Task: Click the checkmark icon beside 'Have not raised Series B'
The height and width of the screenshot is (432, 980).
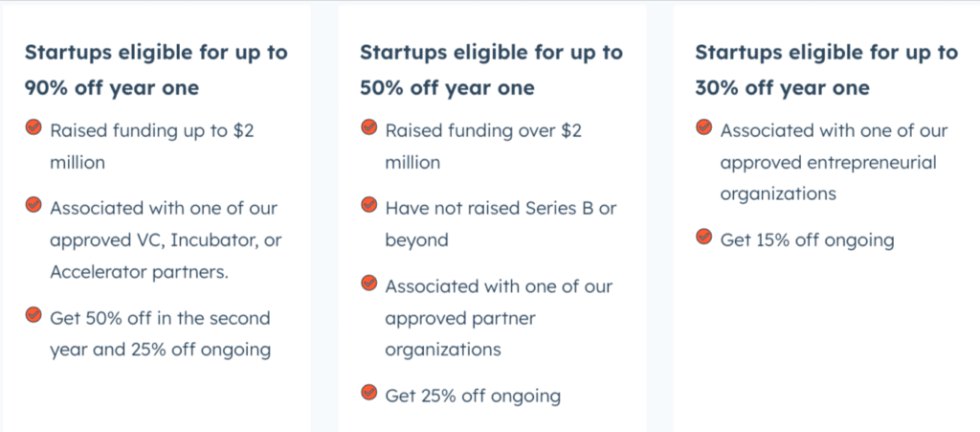Action: (368, 204)
